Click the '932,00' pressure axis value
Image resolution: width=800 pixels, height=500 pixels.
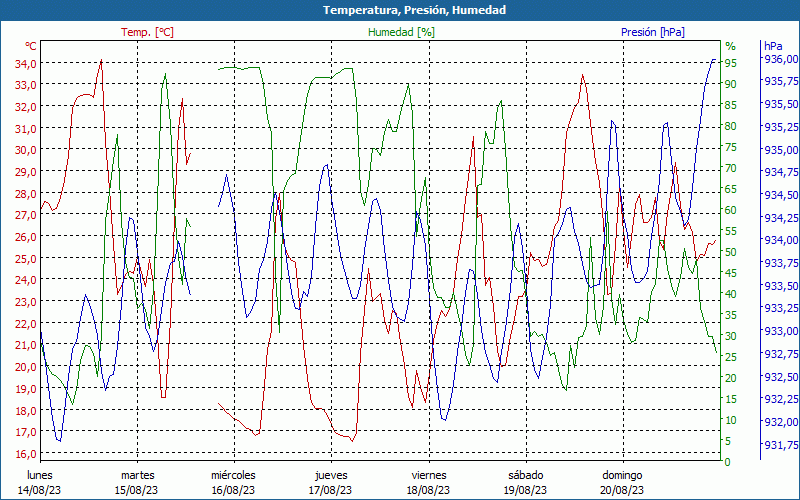[x=781, y=421]
